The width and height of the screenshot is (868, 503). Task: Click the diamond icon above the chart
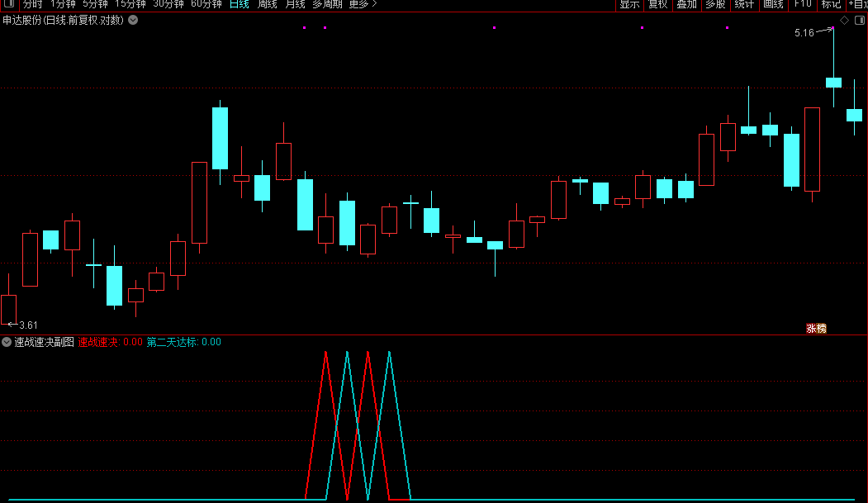pyautogui.click(x=844, y=21)
